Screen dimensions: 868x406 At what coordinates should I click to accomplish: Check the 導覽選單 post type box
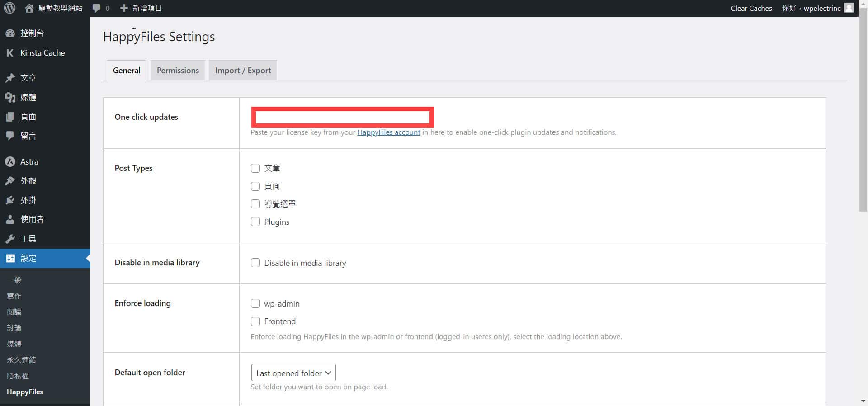pos(255,204)
